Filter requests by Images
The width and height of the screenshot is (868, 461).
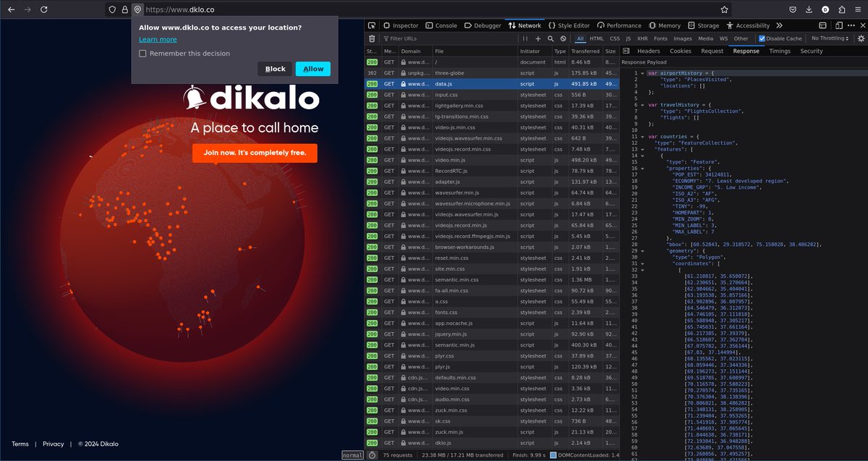(683, 38)
